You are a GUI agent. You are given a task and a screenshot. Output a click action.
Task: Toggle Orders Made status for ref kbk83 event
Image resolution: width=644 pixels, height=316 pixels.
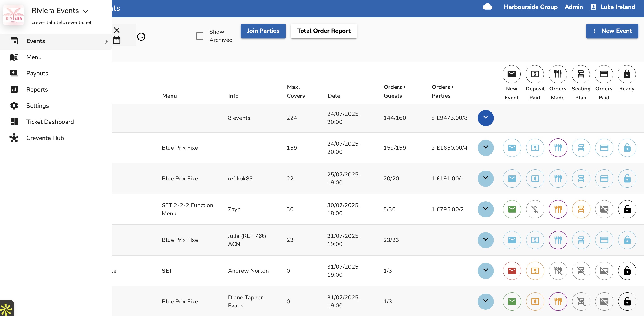click(x=558, y=178)
